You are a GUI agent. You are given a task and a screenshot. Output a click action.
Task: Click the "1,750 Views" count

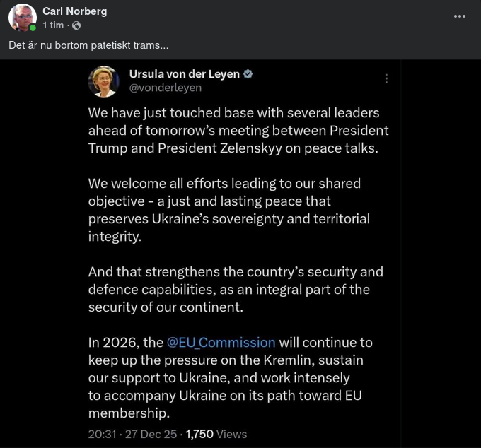pos(216,434)
